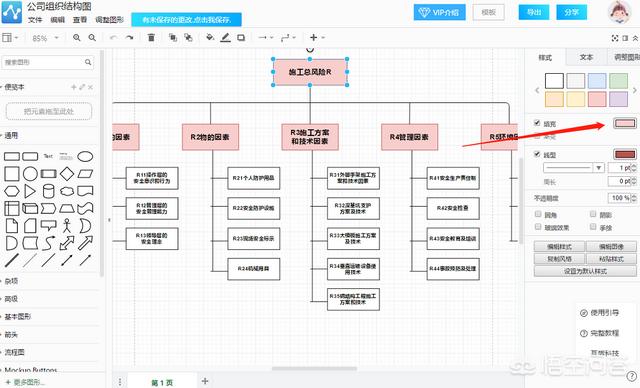Select the fill color bucket icon
The width and height of the screenshot is (640, 388).
210,38
